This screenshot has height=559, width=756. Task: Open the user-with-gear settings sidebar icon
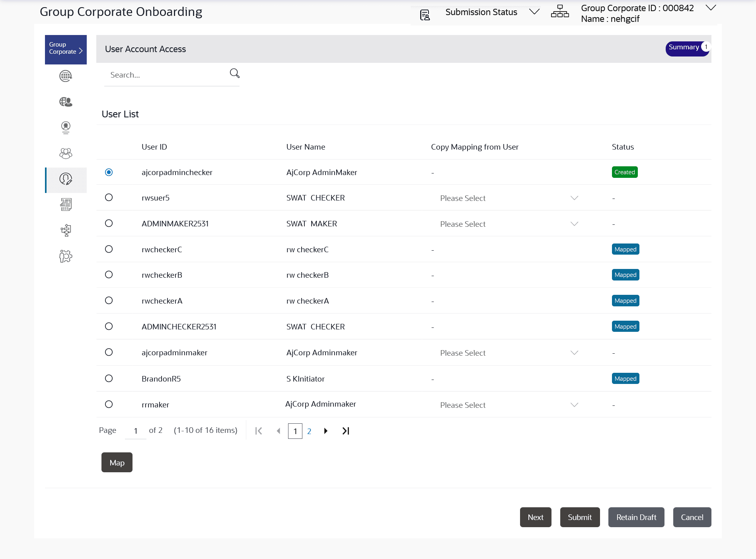click(x=65, y=256)
